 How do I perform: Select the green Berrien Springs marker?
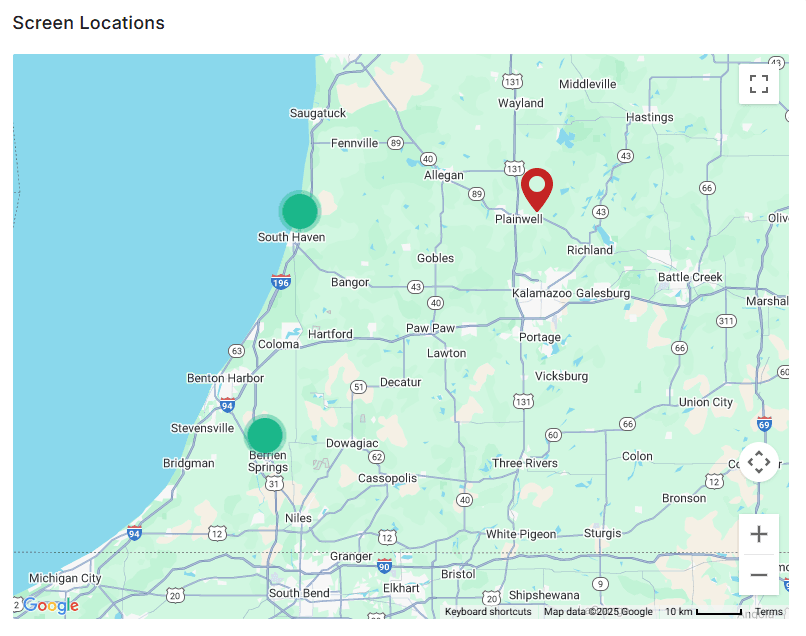click(x=265, y=435)
